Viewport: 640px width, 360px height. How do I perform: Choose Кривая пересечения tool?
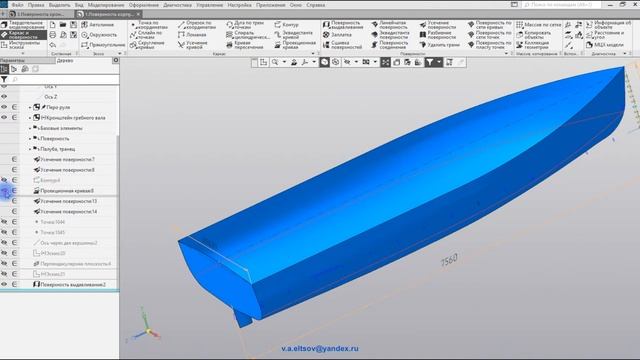[x=244, y=45]
